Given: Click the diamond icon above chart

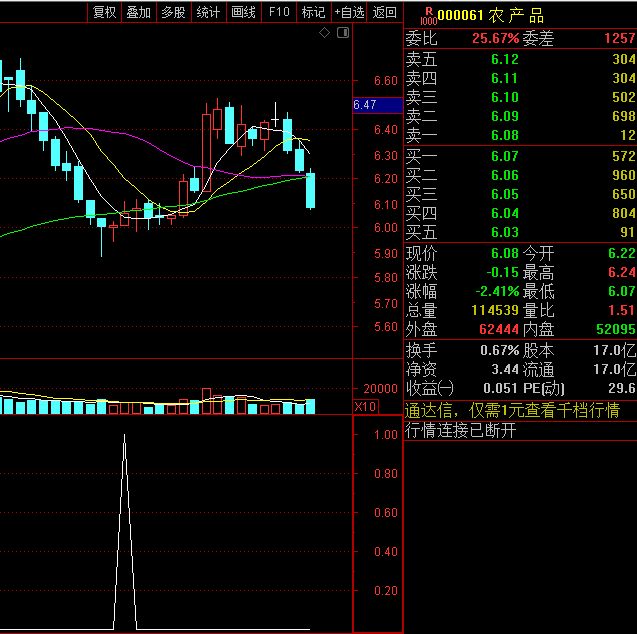Looking at the screenshot, I should 325,32.
